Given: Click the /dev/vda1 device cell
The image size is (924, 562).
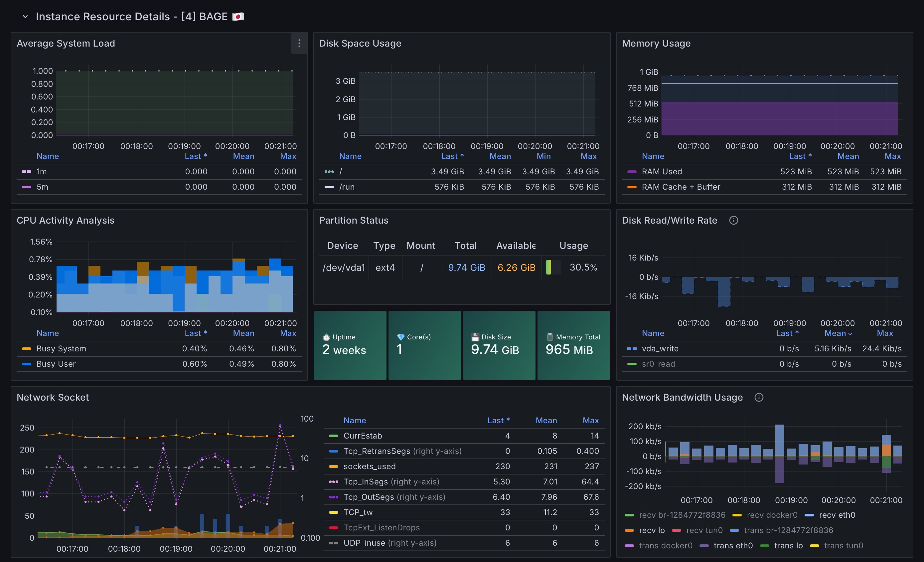Looking at the screenshot, I should (344, 267).
